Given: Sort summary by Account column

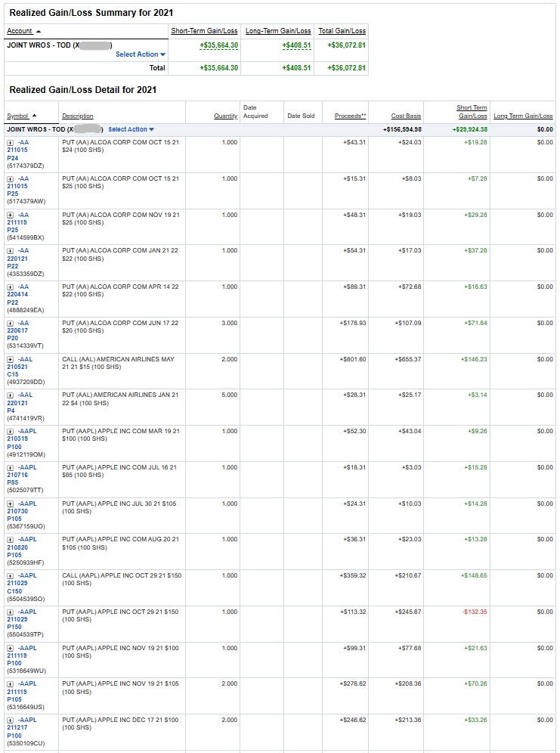Looking at the screenshot, I should [23, 31].
